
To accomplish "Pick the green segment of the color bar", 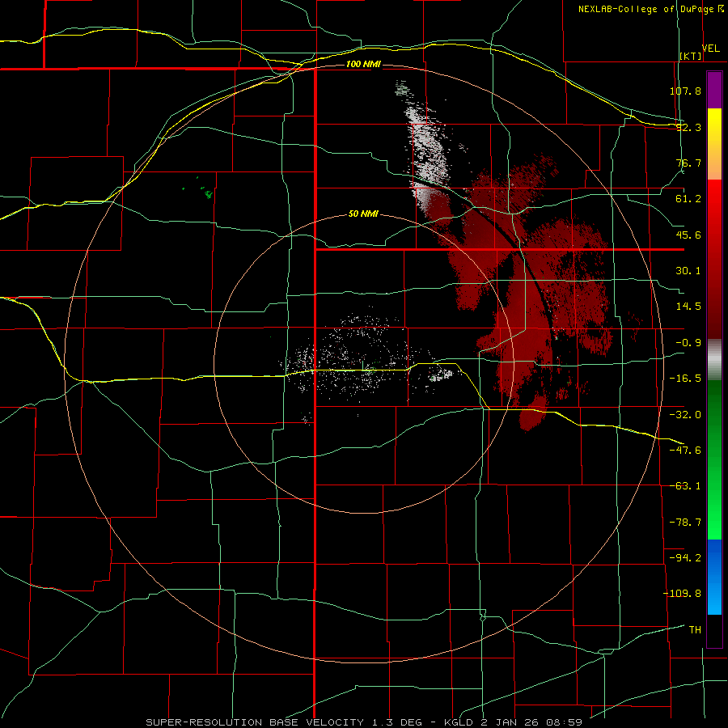I will coord(714,459).
